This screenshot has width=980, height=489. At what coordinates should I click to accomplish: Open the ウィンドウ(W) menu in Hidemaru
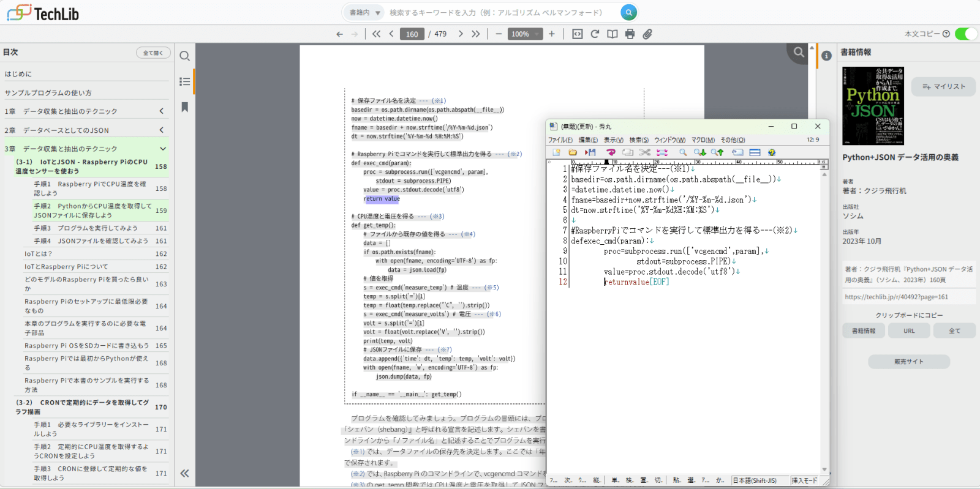tap(669, 140)
